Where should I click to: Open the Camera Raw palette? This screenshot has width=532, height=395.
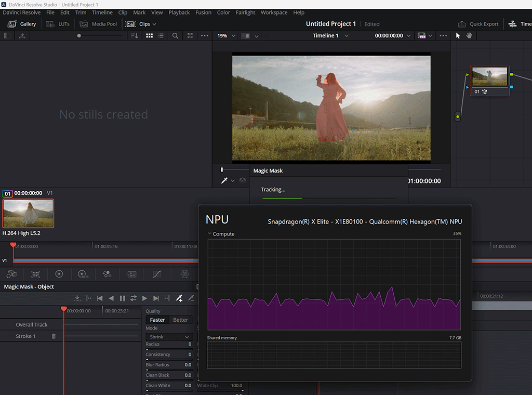coord(12,274)
